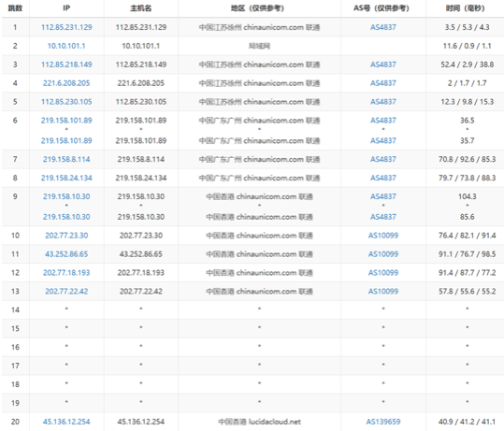Open the AS4837 link in hop 1 row
Viewport: 504px width, 431px height.
click(383, 27)
